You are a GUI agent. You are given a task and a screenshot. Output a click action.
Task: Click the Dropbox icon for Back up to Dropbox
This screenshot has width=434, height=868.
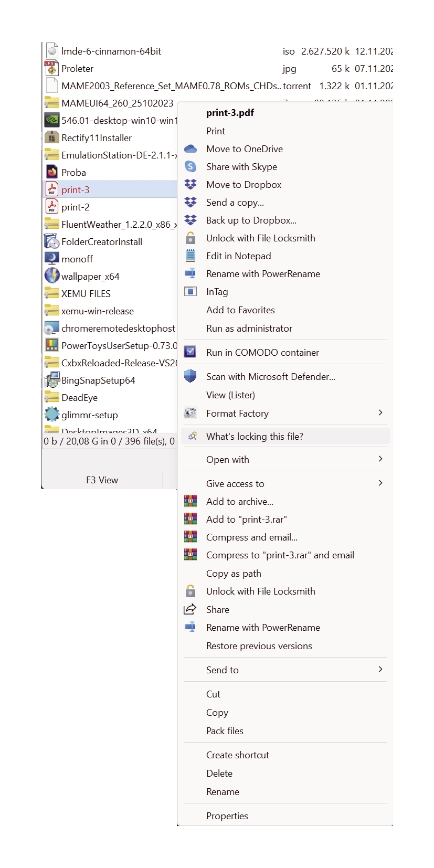point(190,220)
